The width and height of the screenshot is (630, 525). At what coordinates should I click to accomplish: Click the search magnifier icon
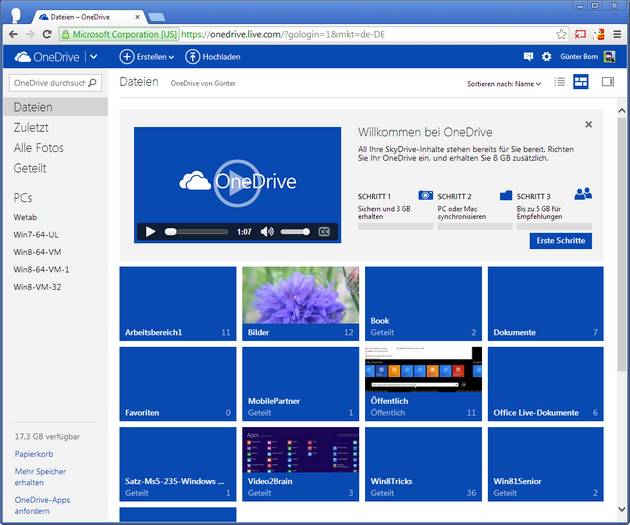coord(92,83)
